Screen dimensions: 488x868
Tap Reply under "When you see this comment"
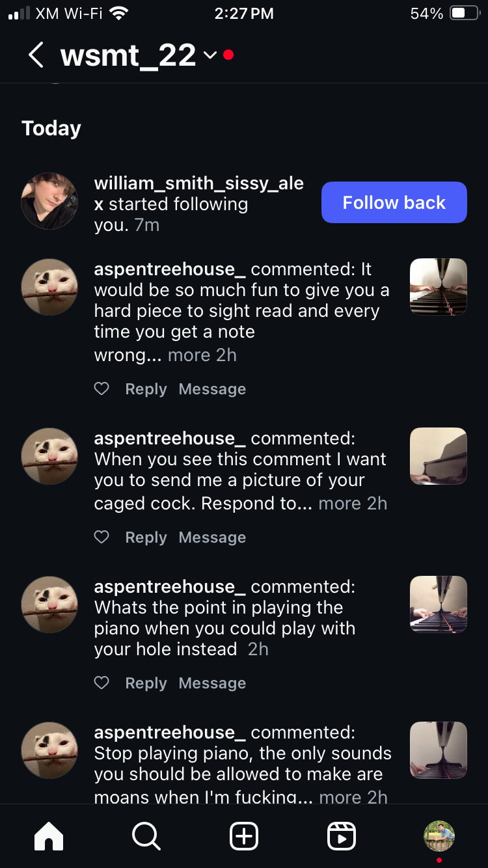pos(146,537)
